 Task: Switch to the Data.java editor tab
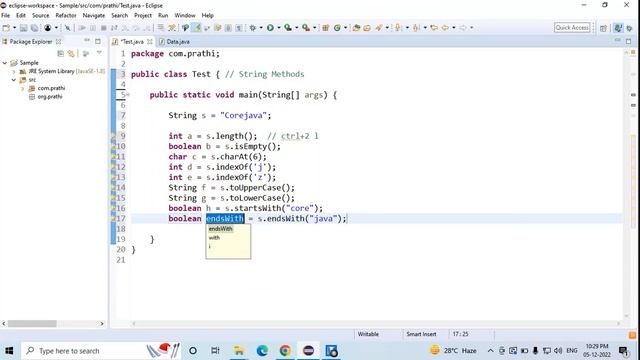click(174, 42)
